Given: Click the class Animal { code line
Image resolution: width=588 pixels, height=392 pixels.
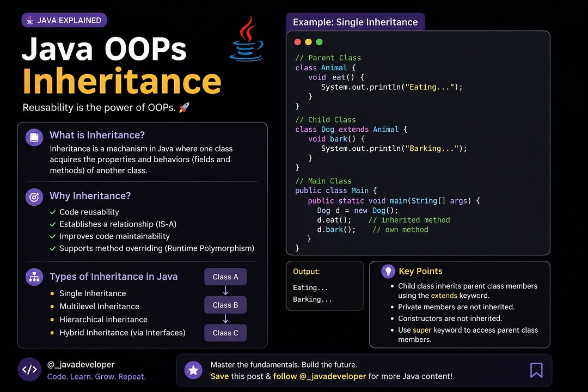Looking at the screenshot, I should tap(325, 68).
